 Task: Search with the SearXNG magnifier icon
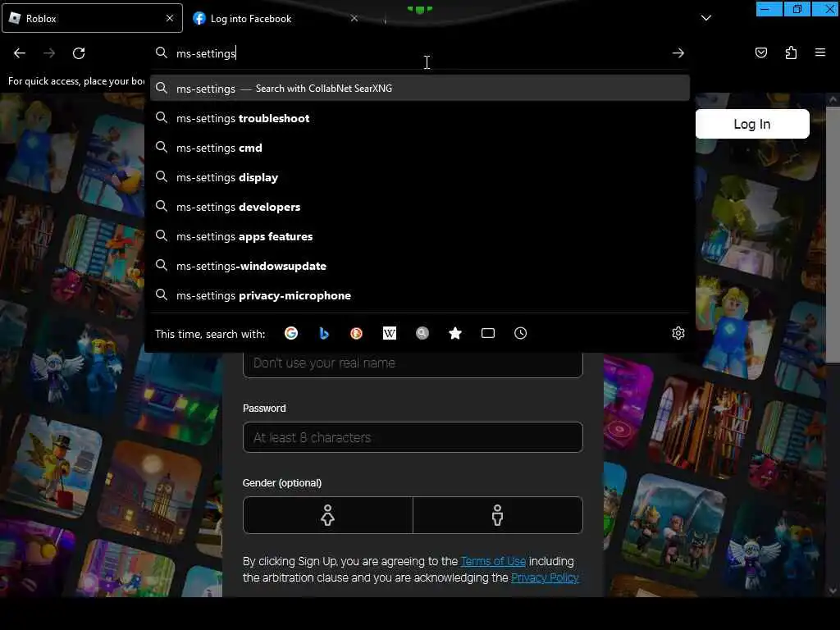click(x=422, y=333)
